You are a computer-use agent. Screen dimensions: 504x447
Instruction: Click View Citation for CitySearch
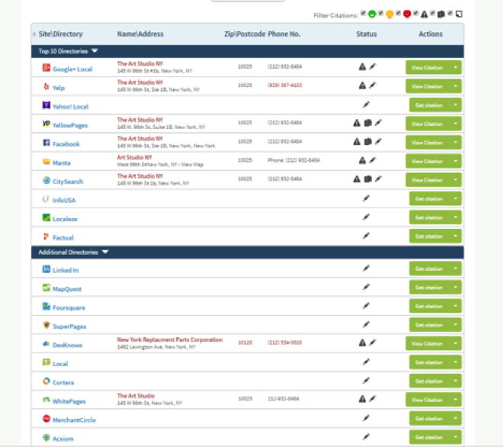tap(428, 180)
